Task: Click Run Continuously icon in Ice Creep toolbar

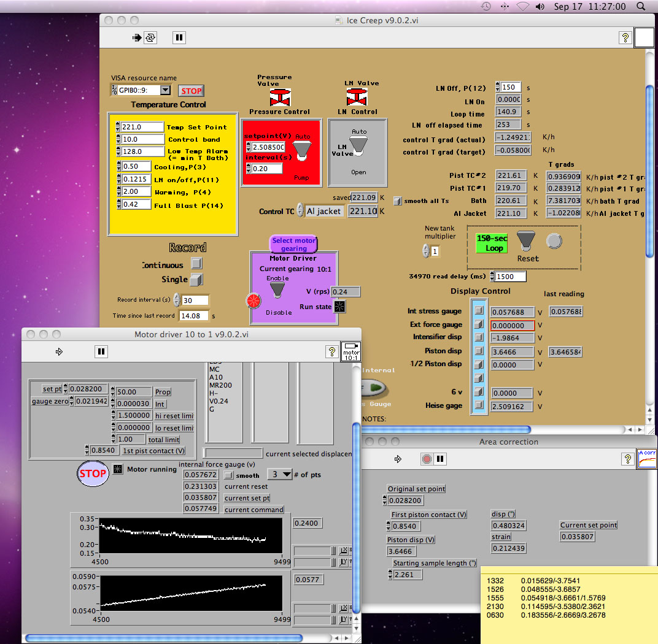Action: pos(150,38)
